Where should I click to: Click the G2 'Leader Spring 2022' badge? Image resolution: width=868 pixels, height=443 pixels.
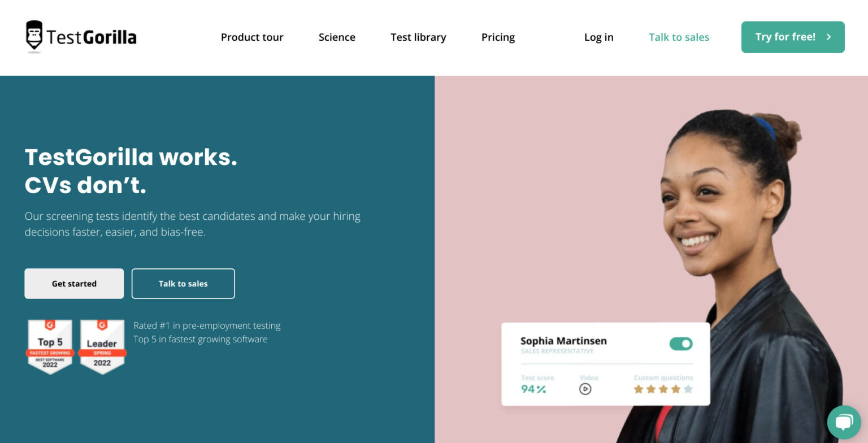tap(102, 346)
